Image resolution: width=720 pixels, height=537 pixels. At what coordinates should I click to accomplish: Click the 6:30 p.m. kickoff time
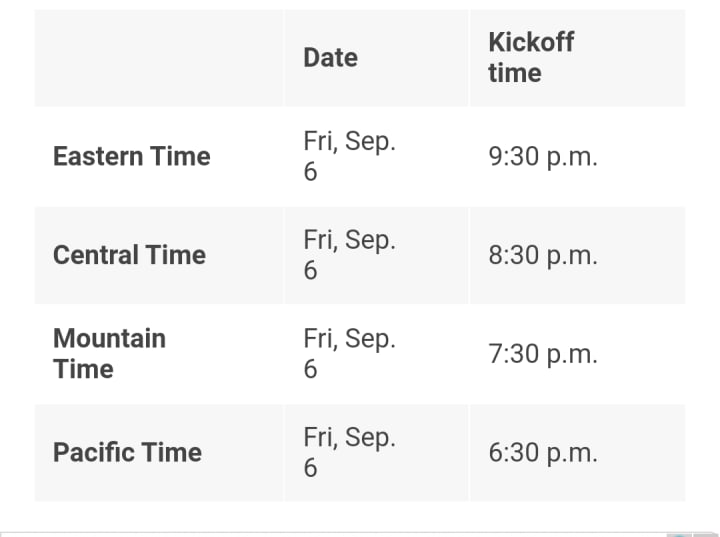tap(542, 452)
